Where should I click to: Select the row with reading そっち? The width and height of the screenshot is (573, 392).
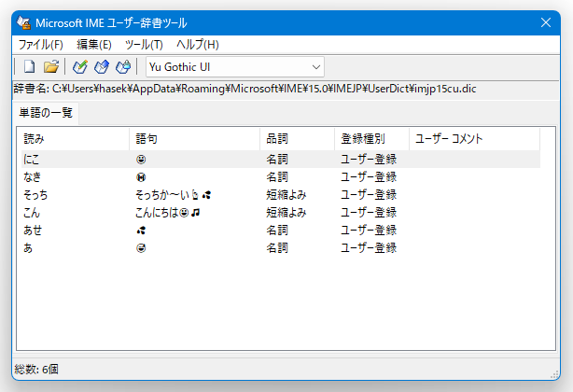[281, 195]
